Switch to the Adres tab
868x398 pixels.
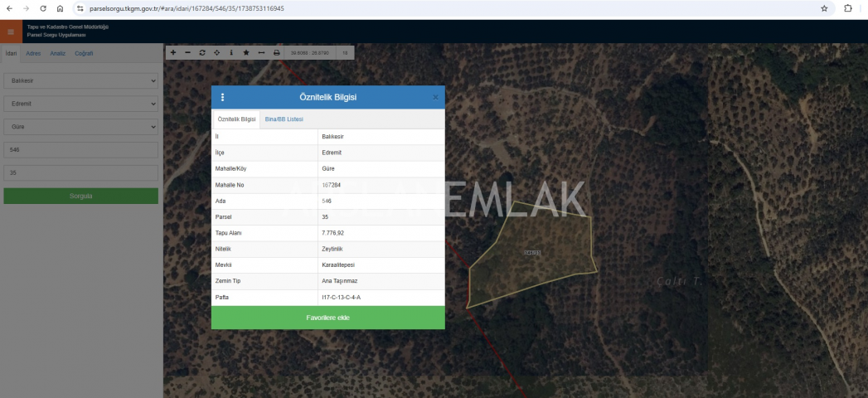[33, 53]
